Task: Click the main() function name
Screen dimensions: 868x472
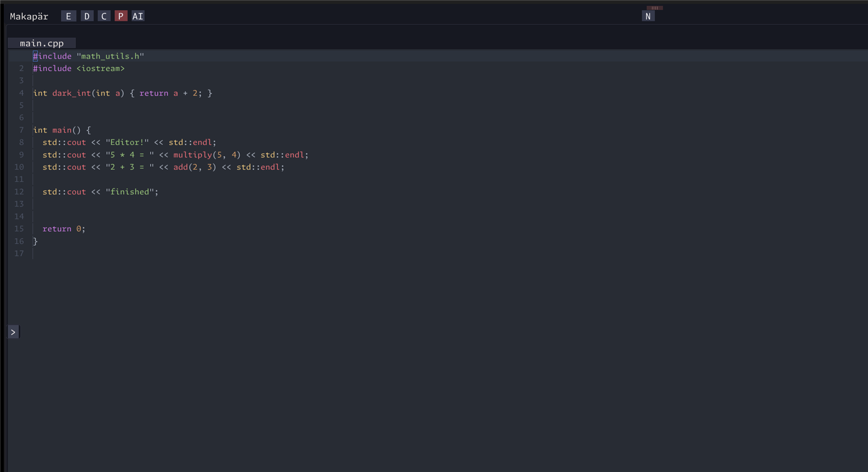Action: pos(66,130)
